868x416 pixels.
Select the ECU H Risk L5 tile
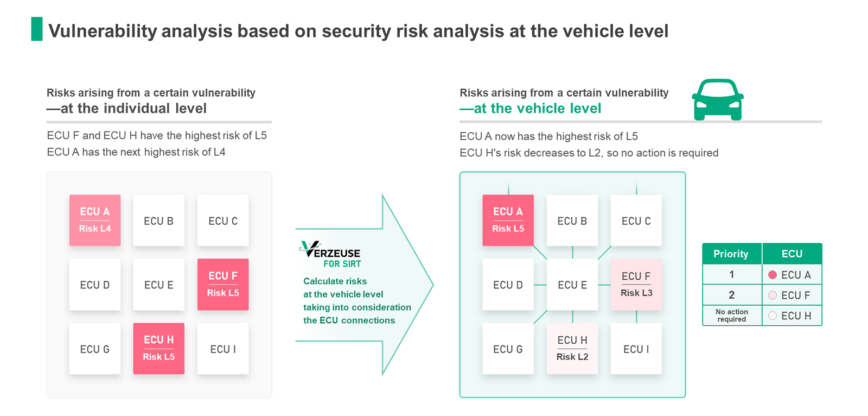click(x=159, y=349)
